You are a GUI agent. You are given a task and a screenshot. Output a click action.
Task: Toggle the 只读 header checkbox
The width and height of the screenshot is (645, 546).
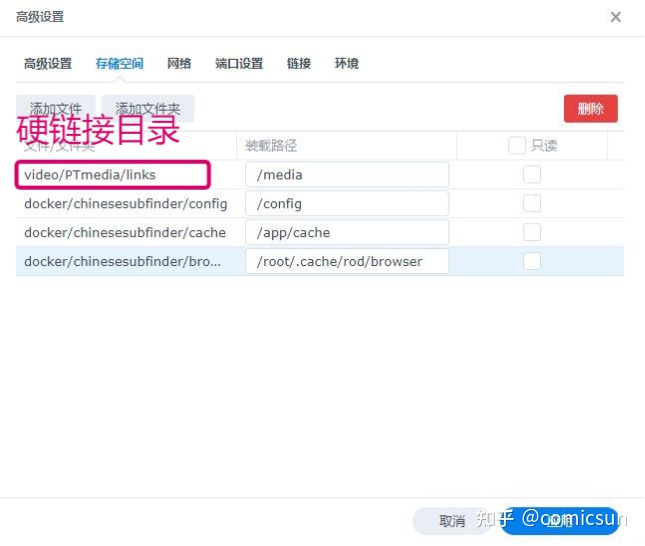coord(517,145)
